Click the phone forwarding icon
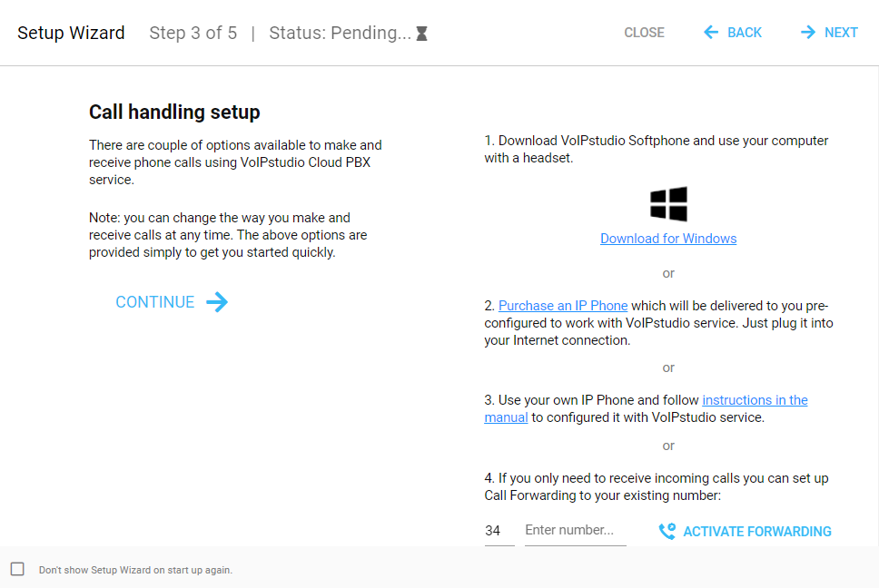Screen dimensions: 879x588 667,532
